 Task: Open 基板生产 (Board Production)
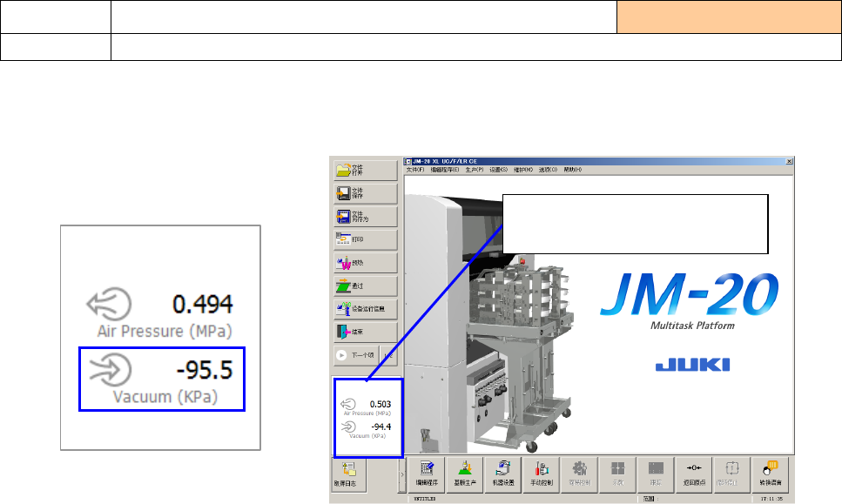465,474
